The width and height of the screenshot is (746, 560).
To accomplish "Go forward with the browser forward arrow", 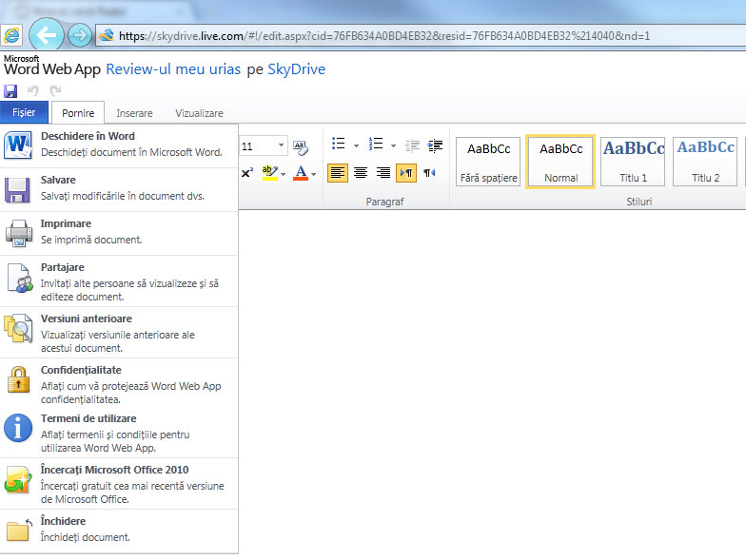I will click(x=80, y=34).
